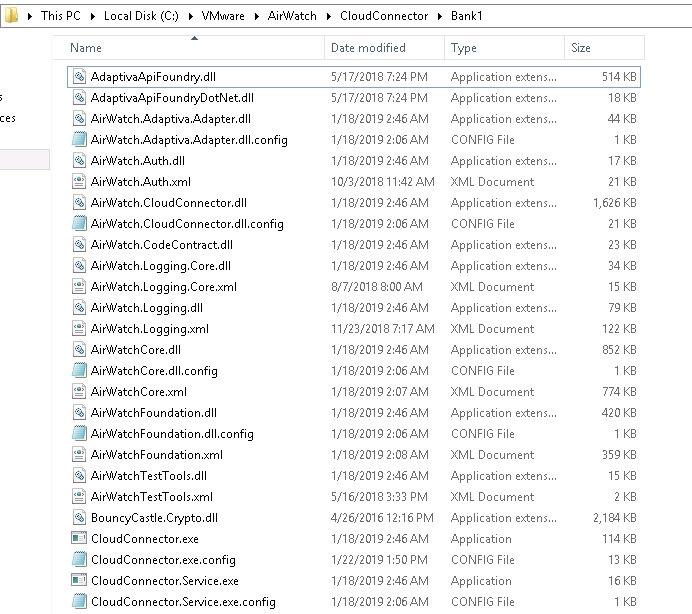Click the BouncyCastle.Crypto.dll file icon
This screenshot has height=614, width=692.
(x=79, y=517)
